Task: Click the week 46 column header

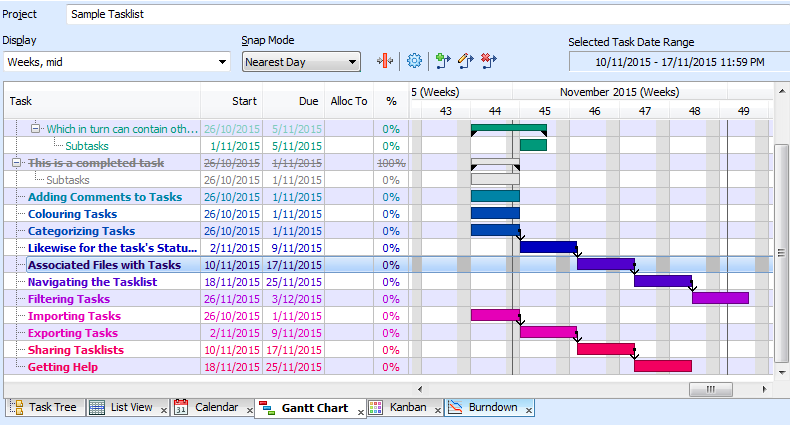Action: click(x=595, y=111)
